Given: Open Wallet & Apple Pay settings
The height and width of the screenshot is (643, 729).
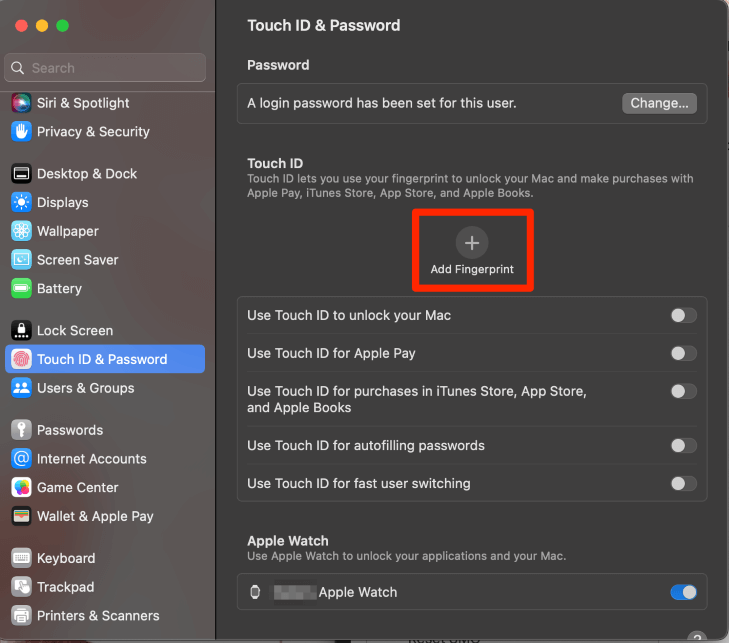Looking at the screenshot, I should pyautogui.click(x=94, y=517).
